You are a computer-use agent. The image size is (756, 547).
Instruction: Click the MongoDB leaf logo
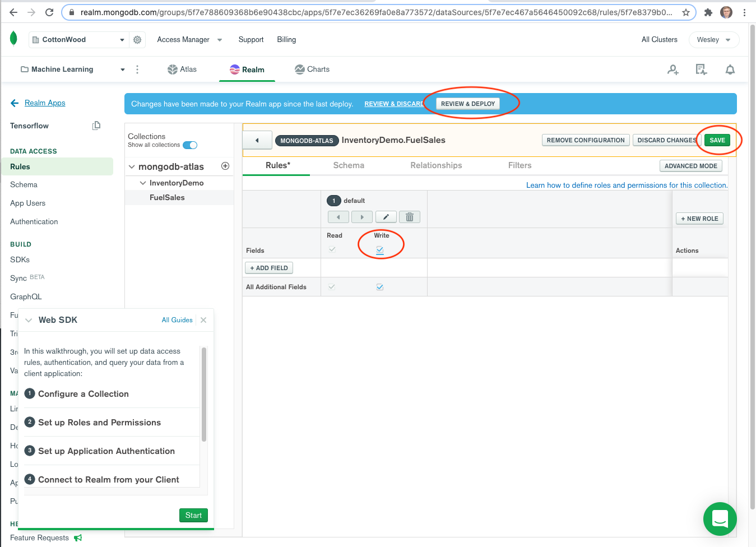coord(13,39)
